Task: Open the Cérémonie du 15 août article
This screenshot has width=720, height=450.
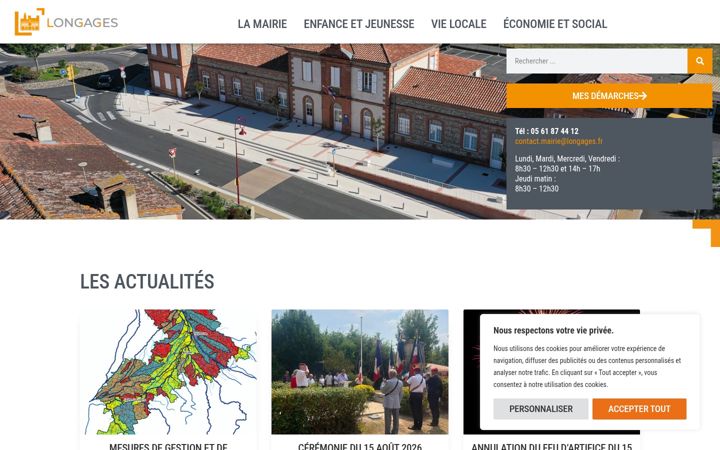Action: point(360,446)
